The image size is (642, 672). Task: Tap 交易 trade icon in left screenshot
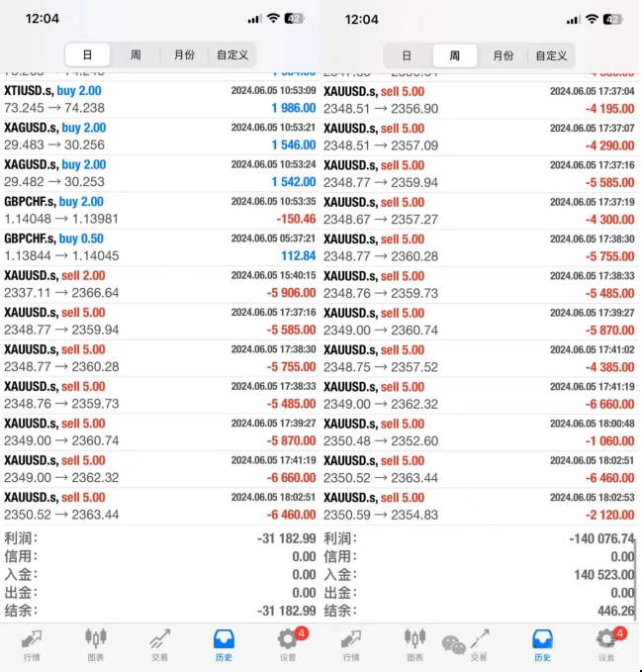159,643
